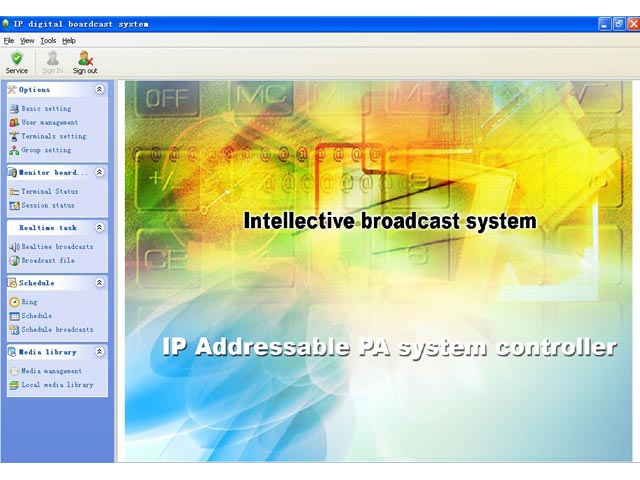Screen dimensions: 640x480
Task: Start Realtime broadcasts
Action: coord(57,246)
